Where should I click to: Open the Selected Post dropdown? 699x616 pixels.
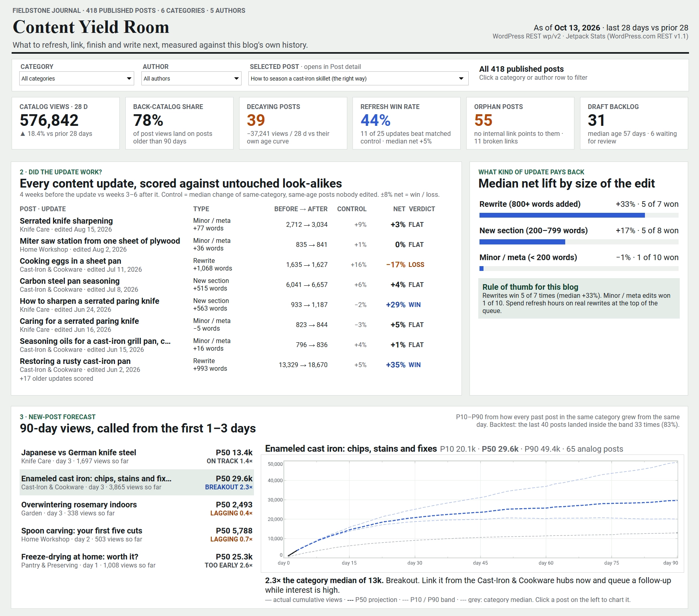coord(359,79)
